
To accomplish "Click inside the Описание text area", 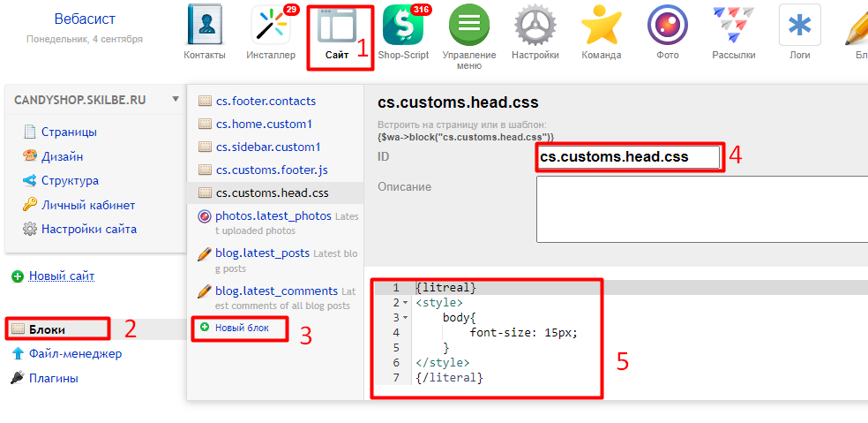I will click(x=701, y=208).
